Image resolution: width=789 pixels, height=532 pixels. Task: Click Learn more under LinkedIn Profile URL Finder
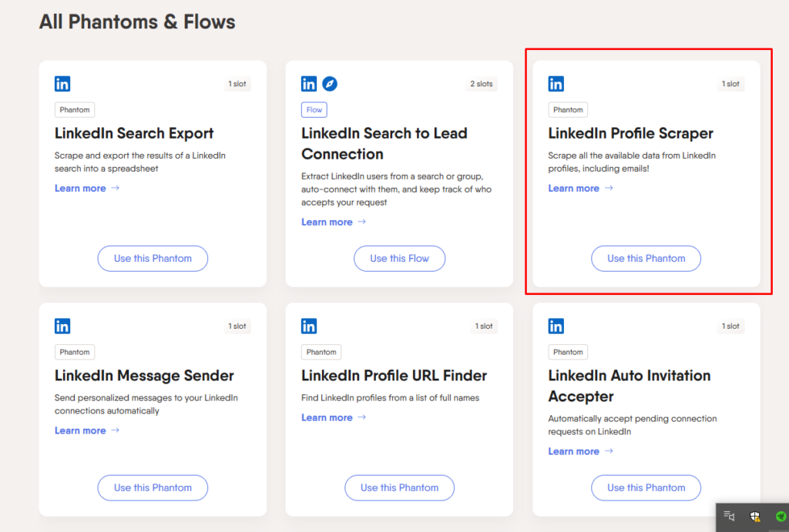tap(327, 417)
